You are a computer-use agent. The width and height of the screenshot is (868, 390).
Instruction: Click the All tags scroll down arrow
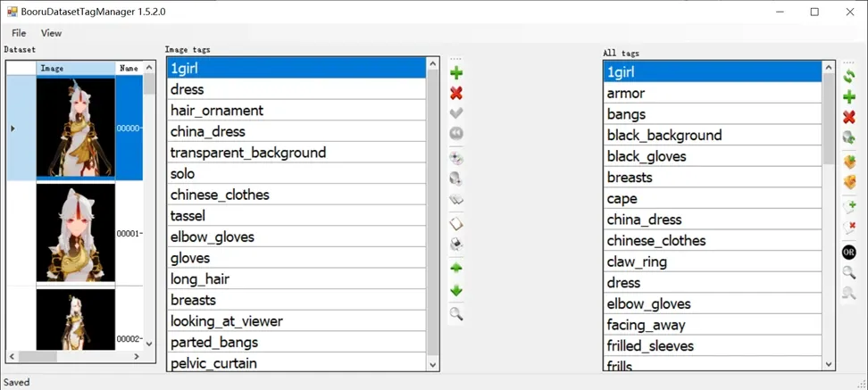point(829,363)
